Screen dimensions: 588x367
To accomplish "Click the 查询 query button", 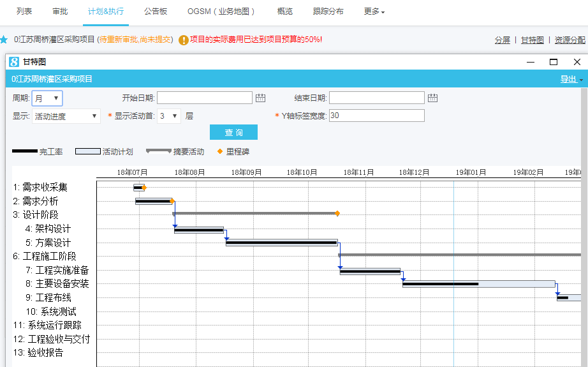I will (x=233, y=132).
